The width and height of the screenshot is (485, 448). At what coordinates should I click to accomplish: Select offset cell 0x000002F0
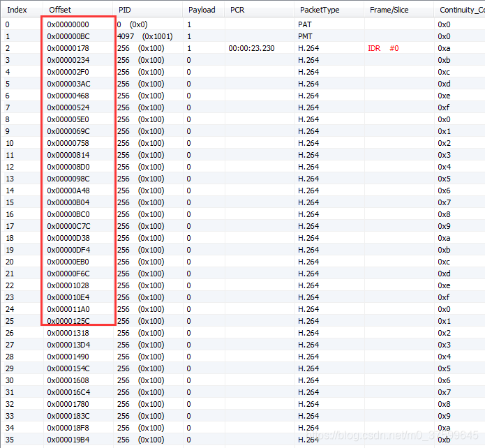click(x=68, y=72)
